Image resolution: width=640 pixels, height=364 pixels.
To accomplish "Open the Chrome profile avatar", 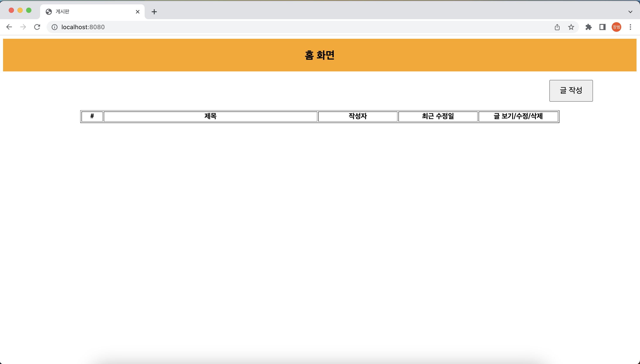I will [616, 27].
